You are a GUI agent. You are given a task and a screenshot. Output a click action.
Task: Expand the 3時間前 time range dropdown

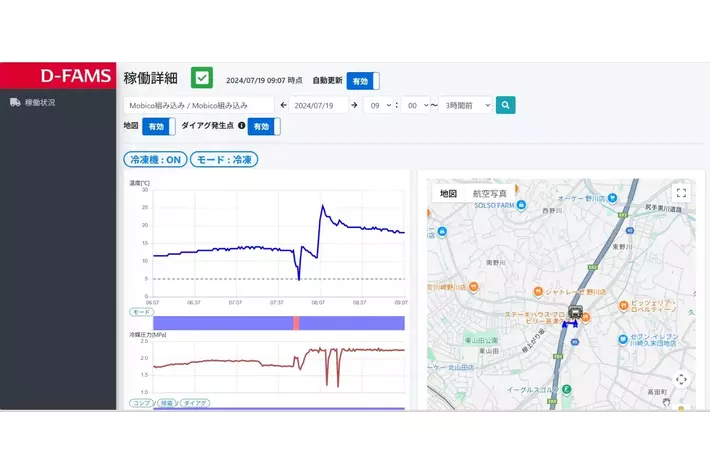466,105
